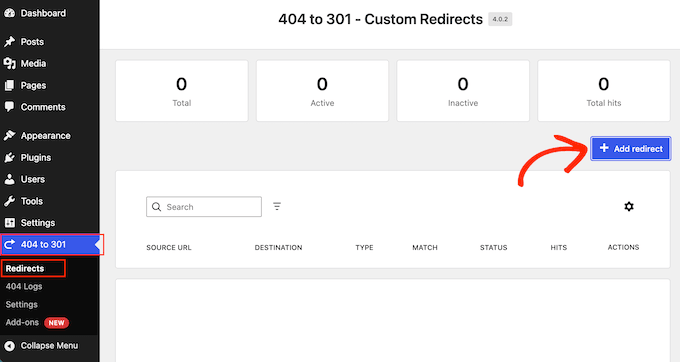The height and width of the screenshot is (362, 680).
Task: Open the filter options icon
Action: 277,206
